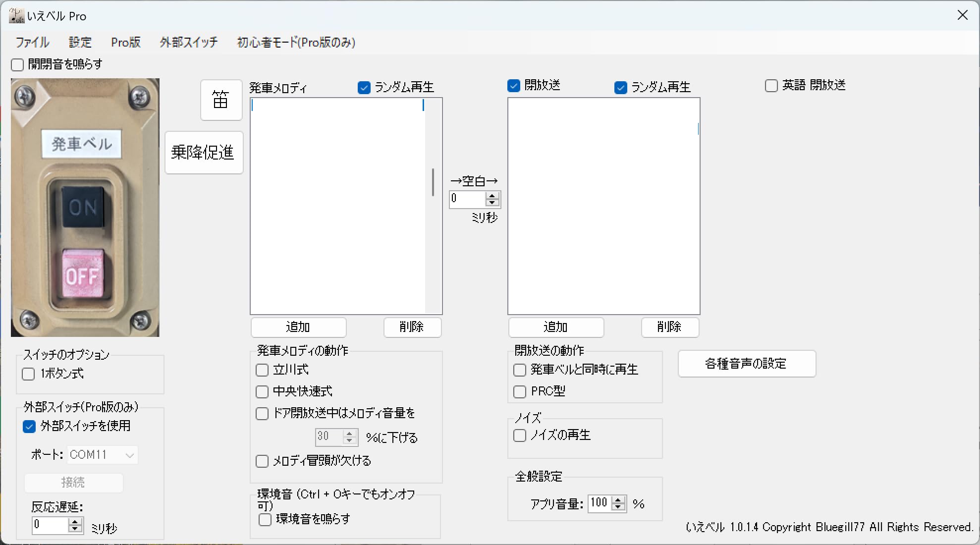Enable the 立川式 checkbox
Viewport: 980px width, 545px height.
[262, 370]
